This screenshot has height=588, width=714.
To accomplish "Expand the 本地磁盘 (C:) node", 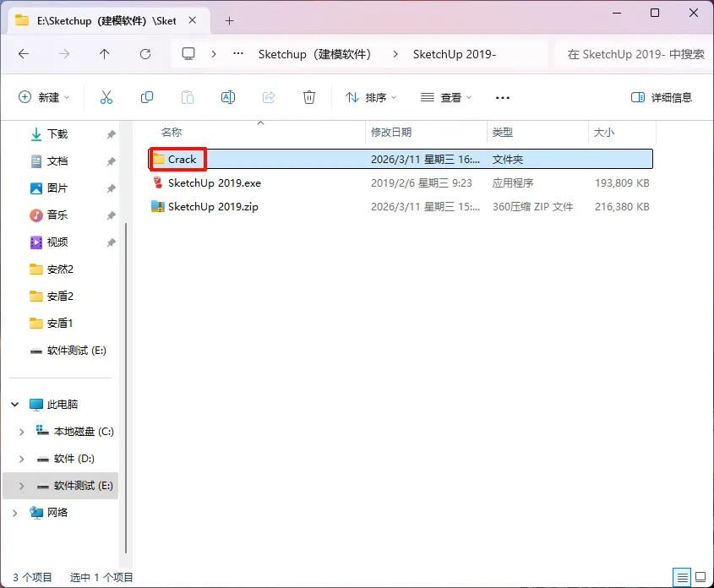I will point(21,432).
